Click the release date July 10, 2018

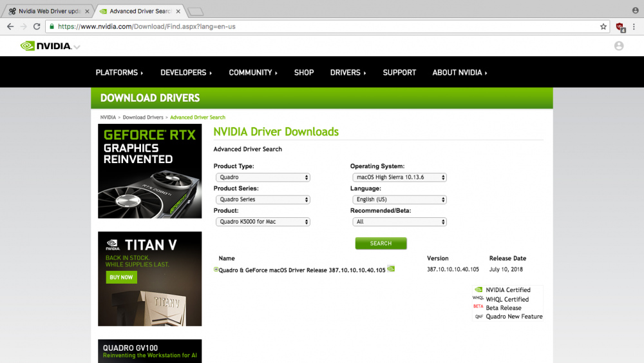click(506, 270)
